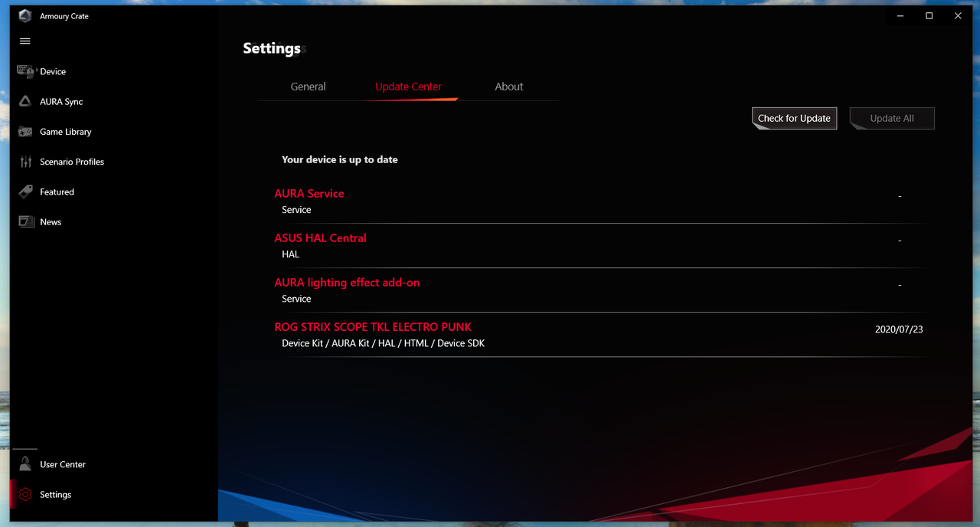Viewport: 980px width, 527px height.
Task: Select ROG STRIX SCOPE TKL ELECTRO PUNK
Action: pos(373,326)
